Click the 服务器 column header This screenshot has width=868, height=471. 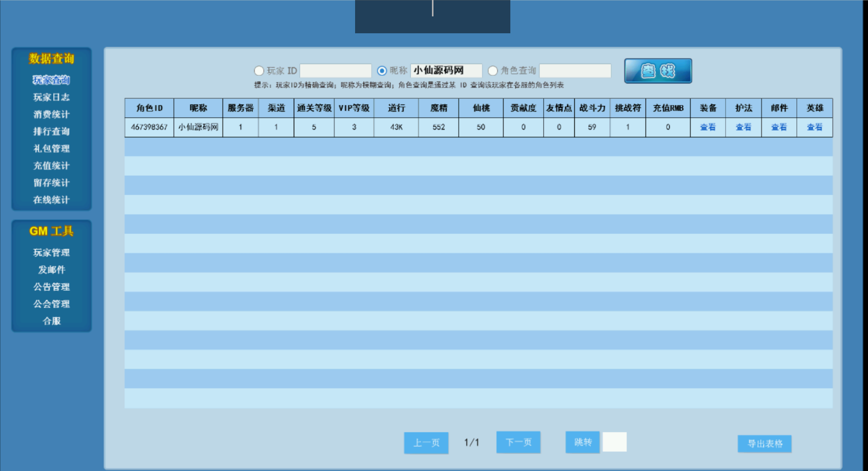pos(240,108)
